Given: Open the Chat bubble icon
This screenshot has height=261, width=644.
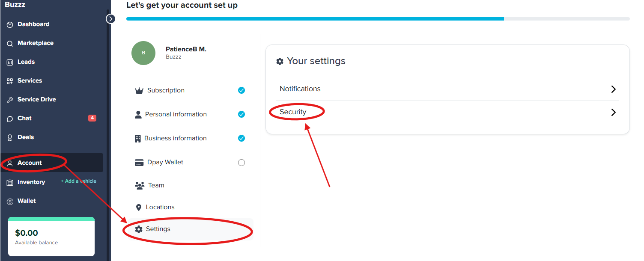Looking at the screenshot, I should coord(9,118).
